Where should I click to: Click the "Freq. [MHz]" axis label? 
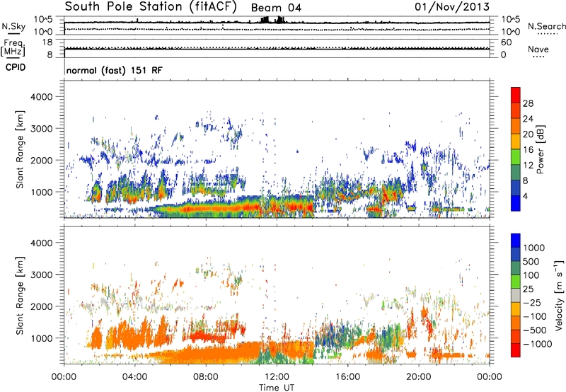click(x=13, y=48)
